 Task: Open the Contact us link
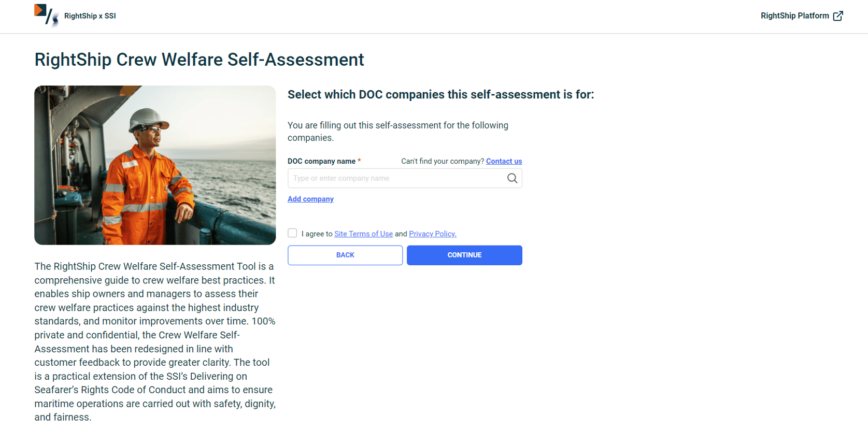click(504, 161)
